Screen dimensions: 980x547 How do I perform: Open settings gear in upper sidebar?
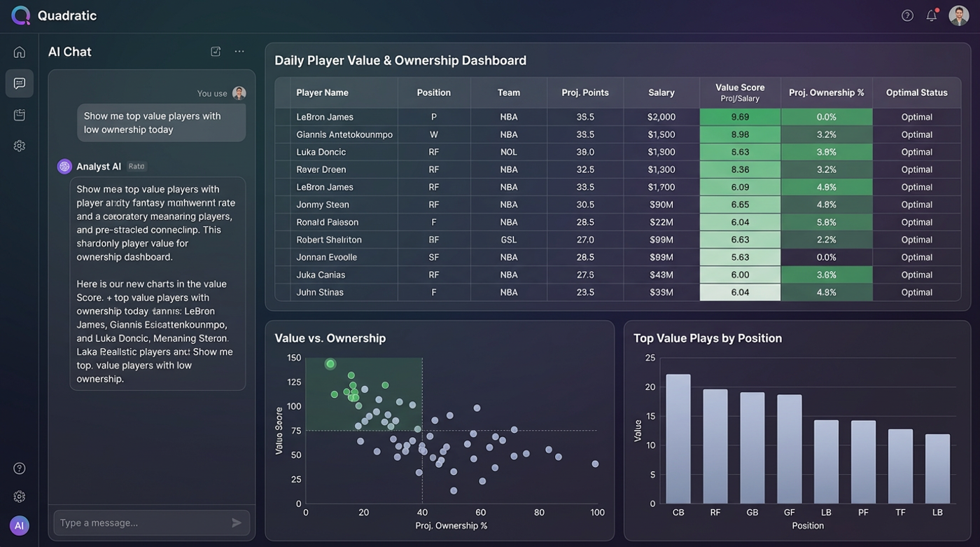coord(20,146)
